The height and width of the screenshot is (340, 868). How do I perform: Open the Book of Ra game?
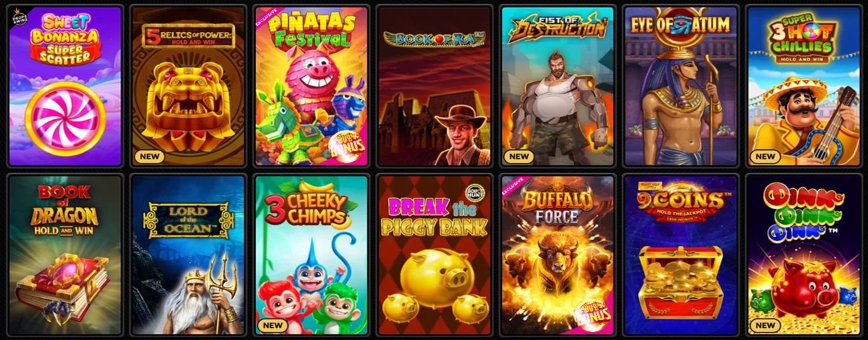tap(434, 87)
